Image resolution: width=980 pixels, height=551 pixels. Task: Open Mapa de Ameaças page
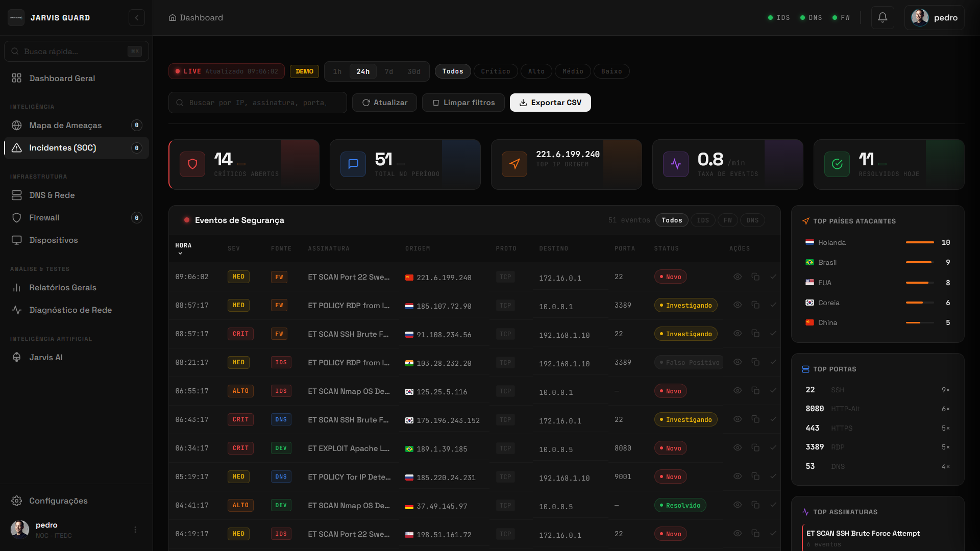65,126
